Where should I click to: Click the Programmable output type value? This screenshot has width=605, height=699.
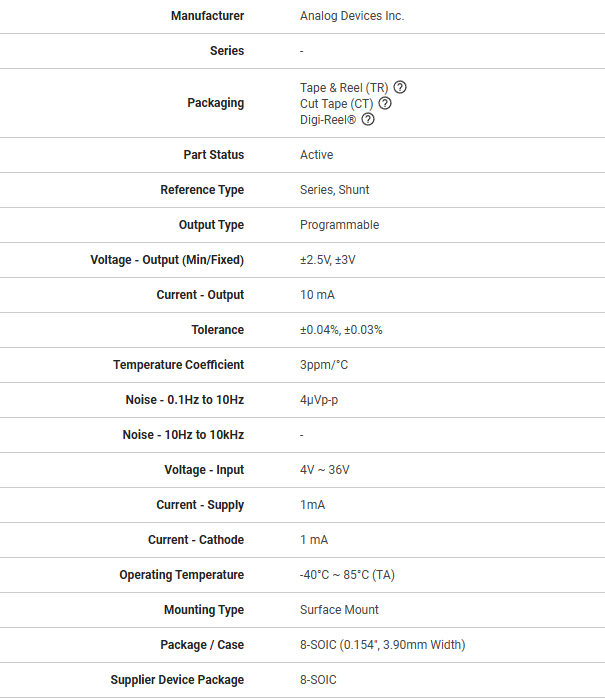pyautogui.click(x=340, y=225)
